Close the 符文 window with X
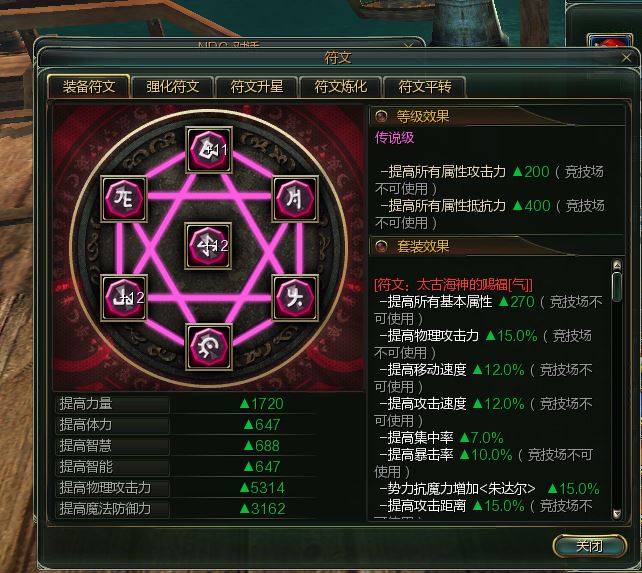Image resolution: width=642 pixels, height=573 pixels. pos(626,58)
